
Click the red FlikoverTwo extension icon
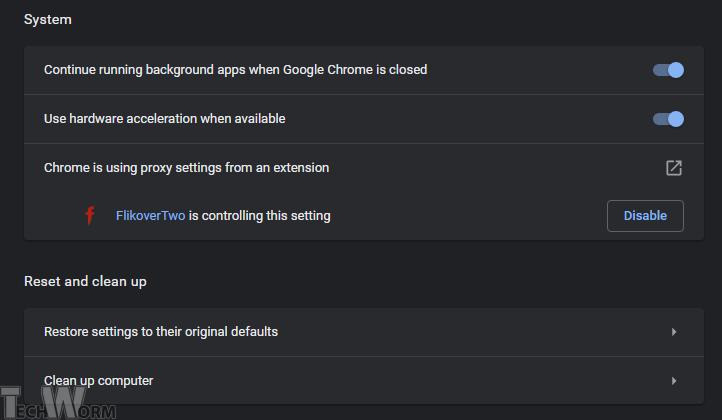[x=89, y=215]
